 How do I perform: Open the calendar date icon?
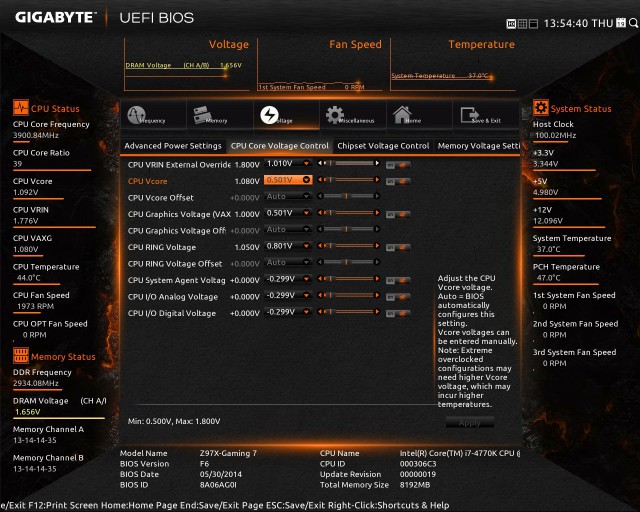(621, 23)
